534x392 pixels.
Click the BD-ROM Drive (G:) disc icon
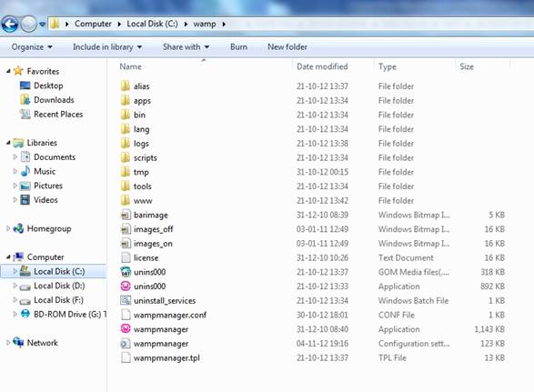click(25, 314)
